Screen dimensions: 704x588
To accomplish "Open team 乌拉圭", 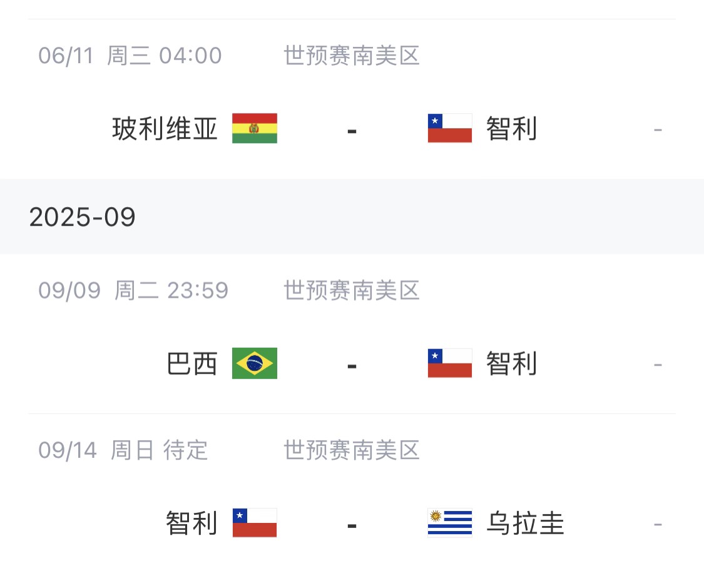I will tap(525, 524).
